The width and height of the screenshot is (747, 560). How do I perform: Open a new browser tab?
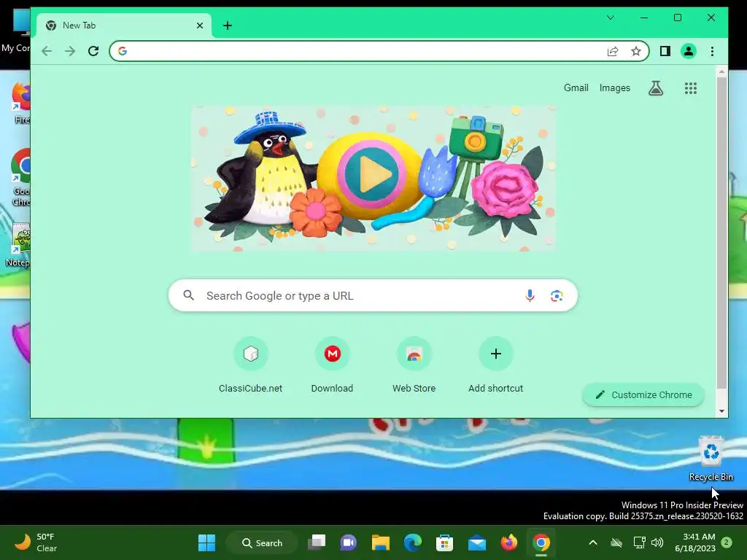click(228, 26)
